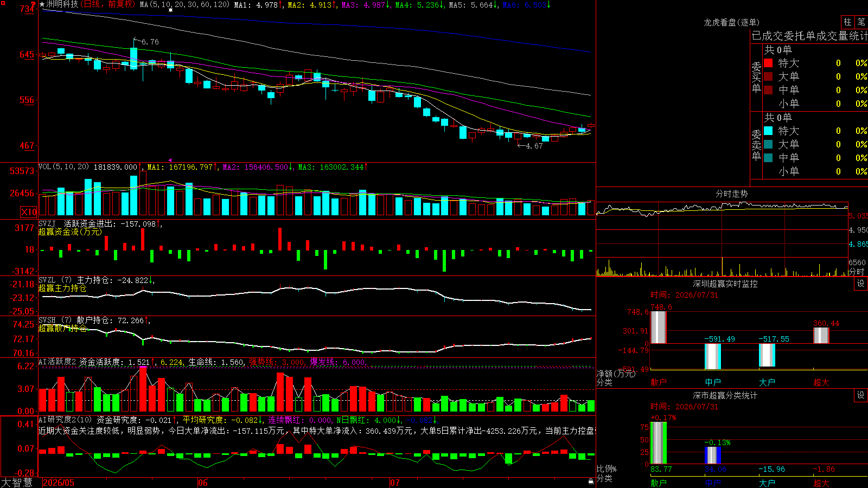
Task: Click the VOL(5,10,20) indicator label
Action: click(x=64, y=167)
